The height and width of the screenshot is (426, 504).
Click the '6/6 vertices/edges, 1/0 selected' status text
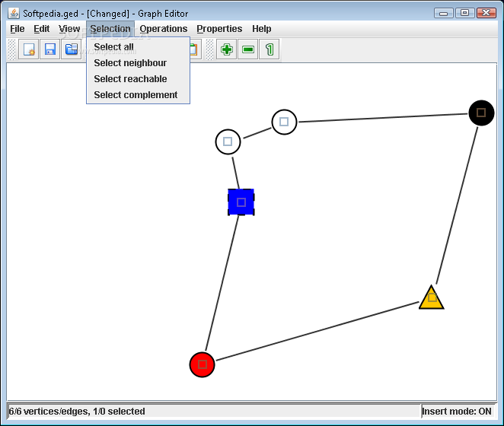click(x=77, y=412)
